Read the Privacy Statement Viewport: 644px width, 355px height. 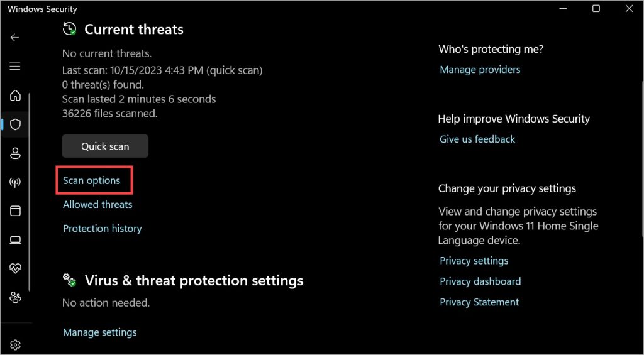click(479, 302)
